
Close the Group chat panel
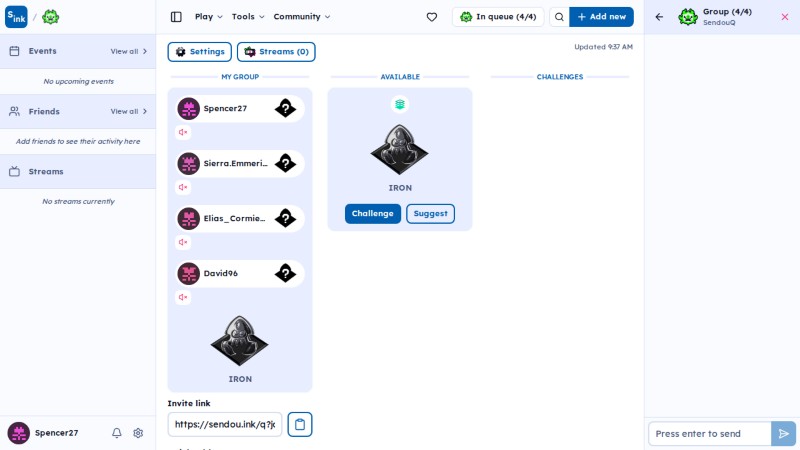(x=785, y=17)
